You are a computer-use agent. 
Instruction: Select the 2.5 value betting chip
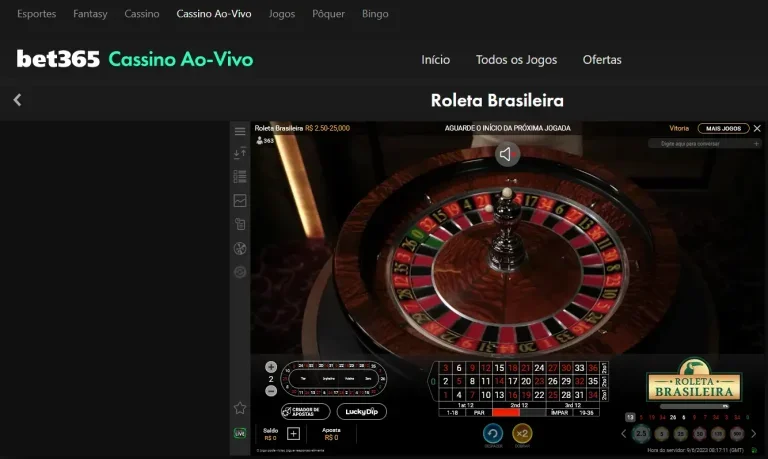tap(641, 434)
